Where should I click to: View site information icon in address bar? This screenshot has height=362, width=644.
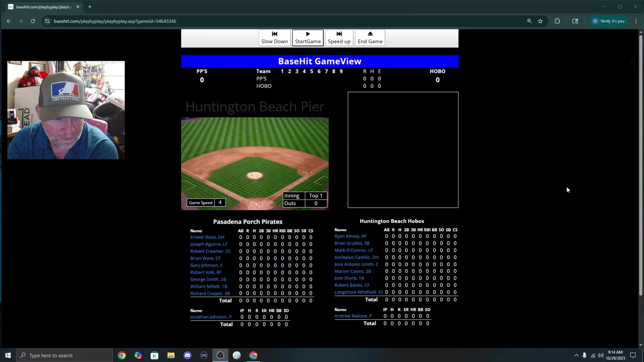(47, 21)
